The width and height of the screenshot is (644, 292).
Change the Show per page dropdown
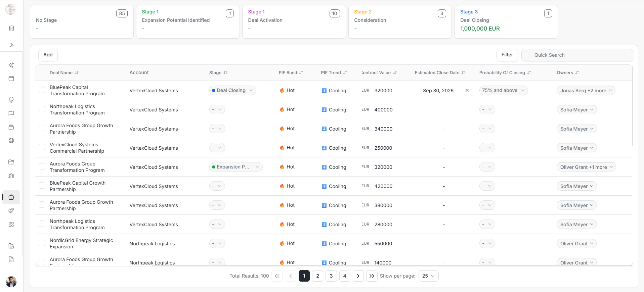[429, 276]
